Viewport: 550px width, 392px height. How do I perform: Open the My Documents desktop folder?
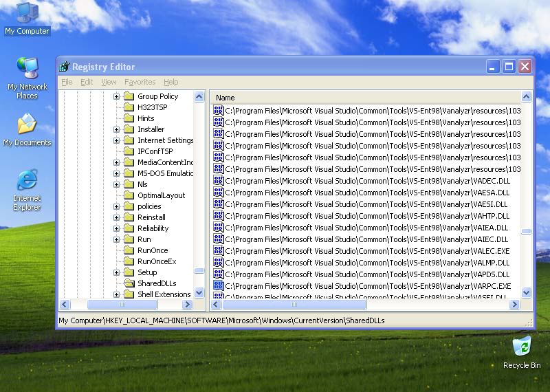[x=27, y=125]
